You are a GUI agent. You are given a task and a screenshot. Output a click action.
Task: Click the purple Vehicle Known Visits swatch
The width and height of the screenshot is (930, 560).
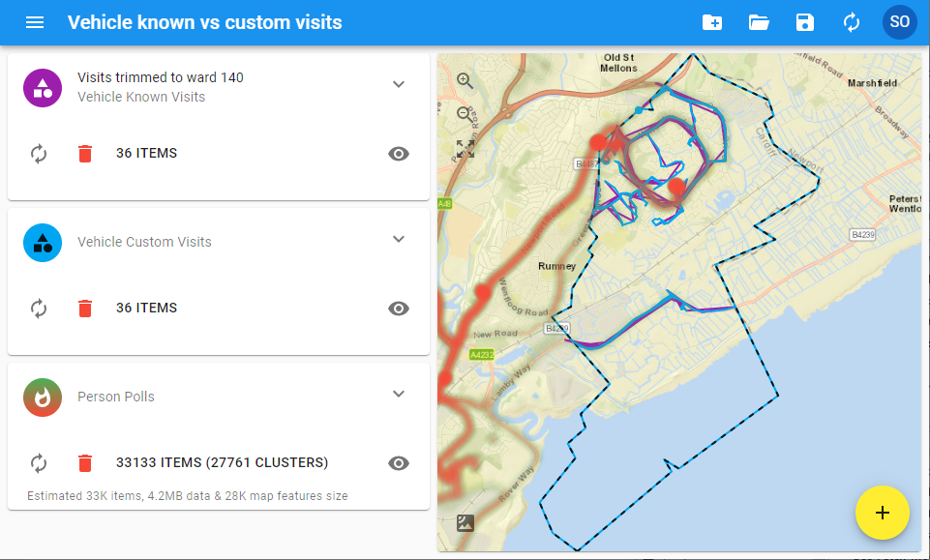[x=43, y=88]
